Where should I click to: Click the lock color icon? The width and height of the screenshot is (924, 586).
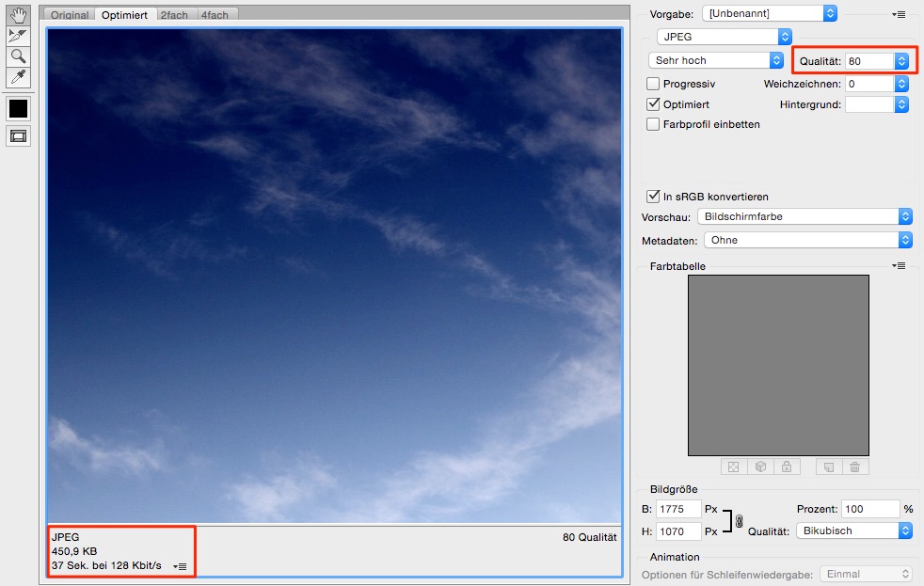(x=787, y=467)
